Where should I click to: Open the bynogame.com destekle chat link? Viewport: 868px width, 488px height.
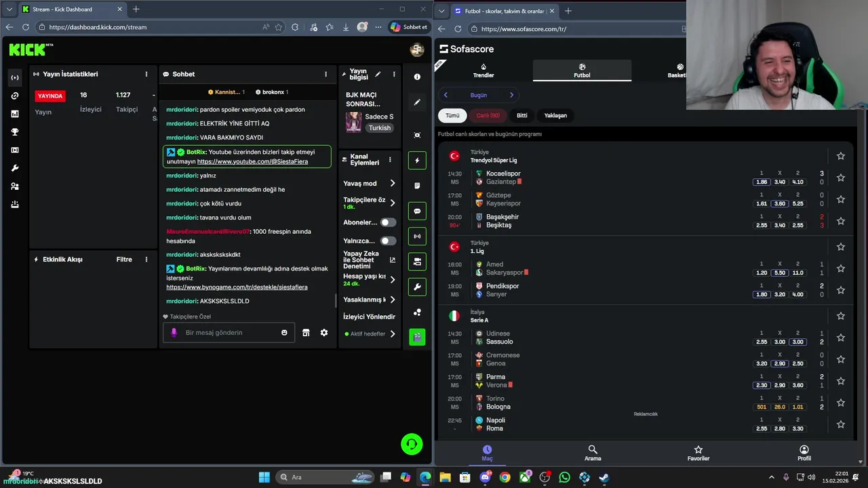click(x=237, y=287)
